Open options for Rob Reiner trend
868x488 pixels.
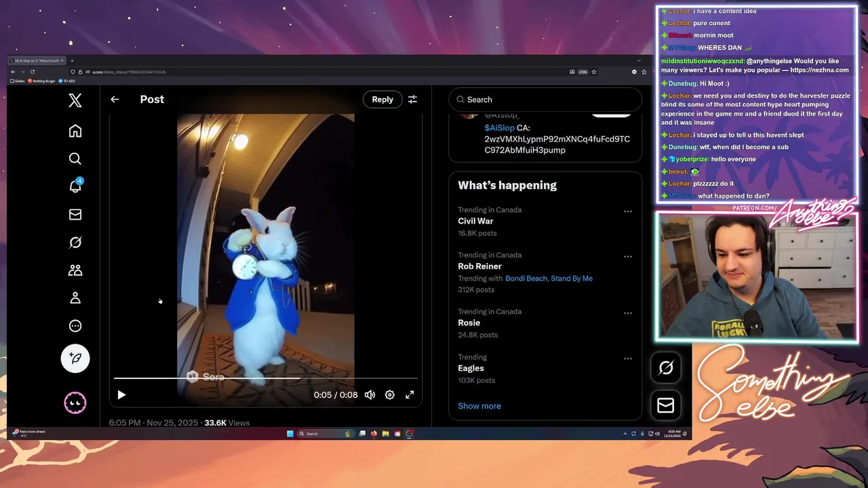point(628,257)
